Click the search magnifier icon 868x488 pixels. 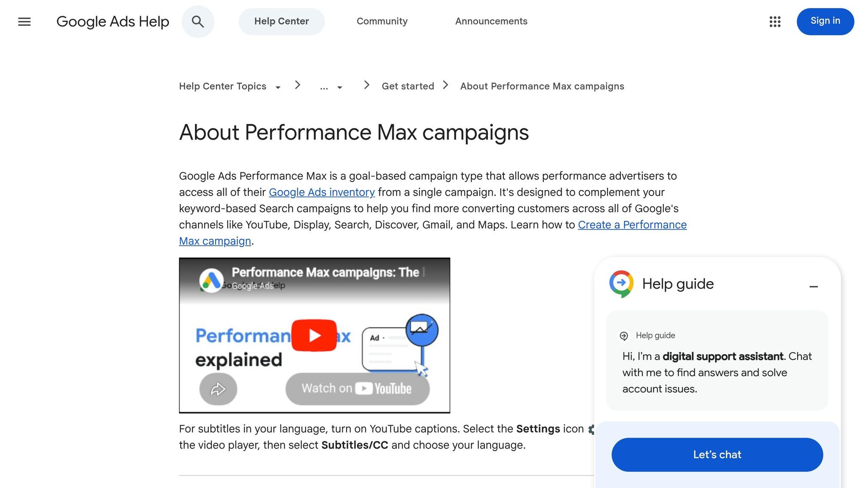[198, 22]
